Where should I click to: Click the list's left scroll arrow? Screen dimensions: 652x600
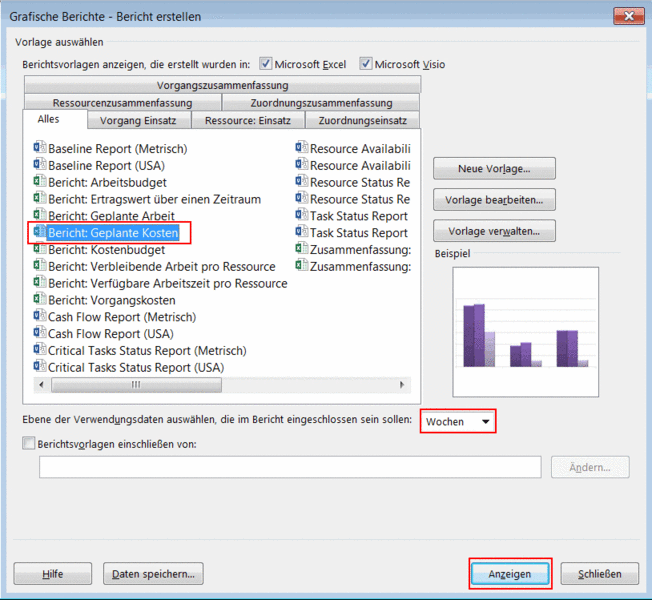(40, 385)
